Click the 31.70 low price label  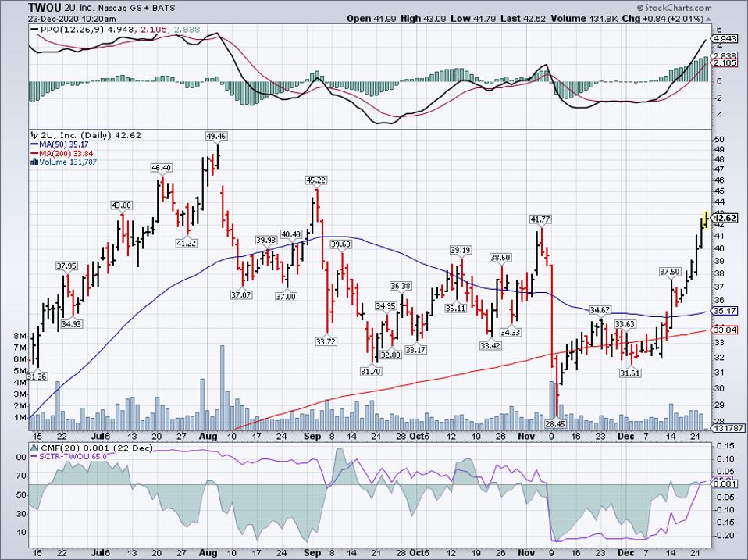click(x=371, y=371)
